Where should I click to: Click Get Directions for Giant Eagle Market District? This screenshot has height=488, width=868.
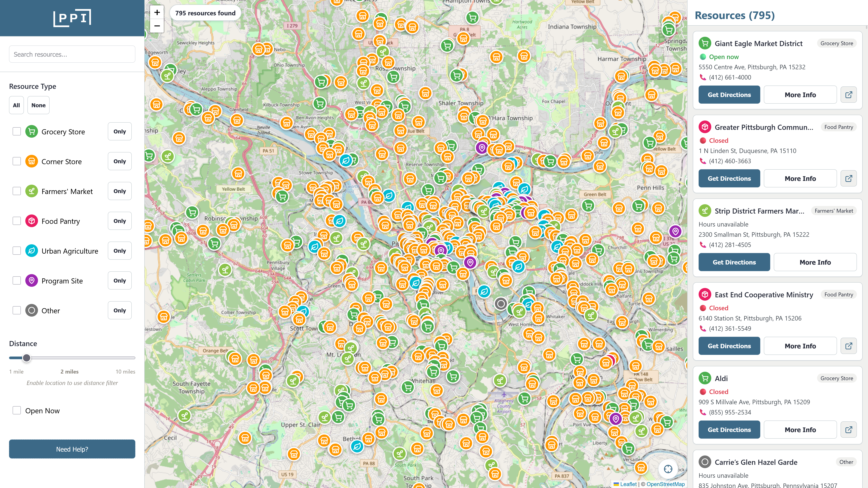click(x=729, y=95)
